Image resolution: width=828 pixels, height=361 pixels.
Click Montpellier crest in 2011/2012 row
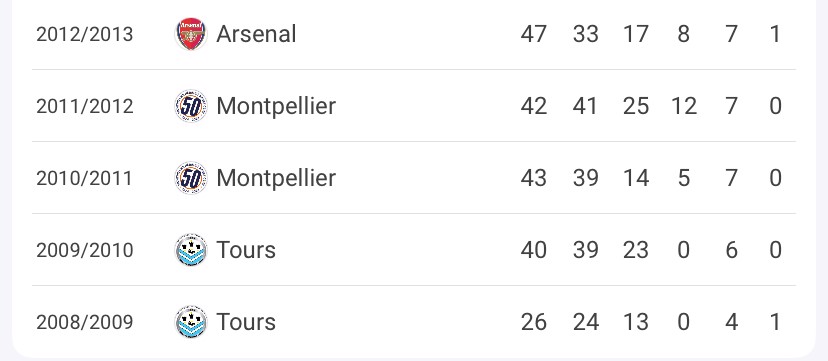pyautogui.click(x=191, y=106)
